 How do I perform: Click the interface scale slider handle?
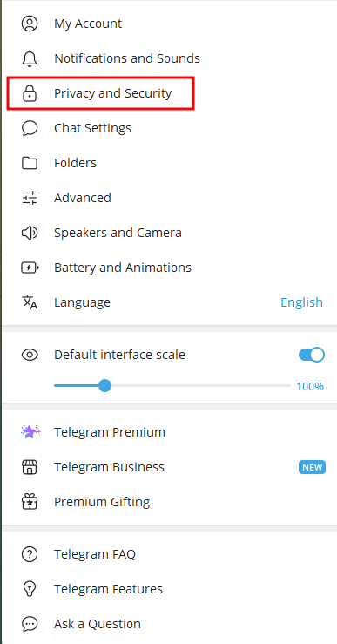105,386
